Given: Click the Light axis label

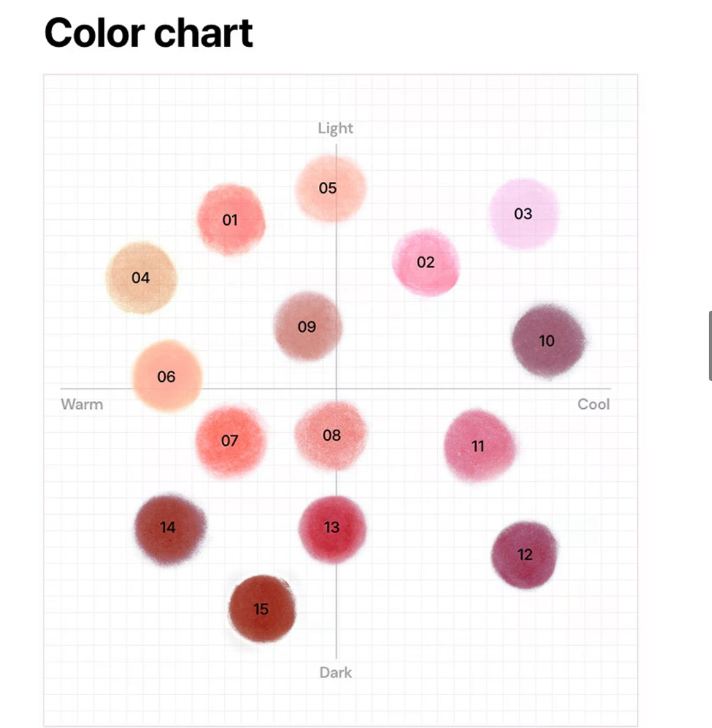Looking at the screenshot, I should pyautogui.click(x=335, y=128).
